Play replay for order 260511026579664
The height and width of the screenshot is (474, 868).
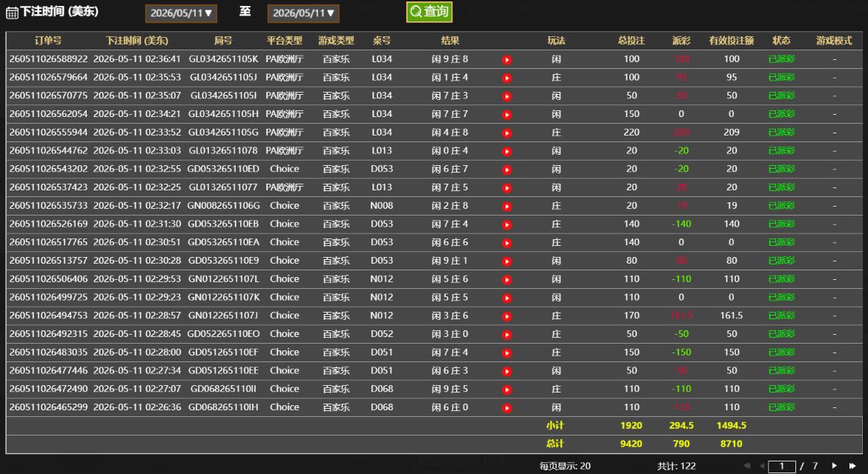506,78
